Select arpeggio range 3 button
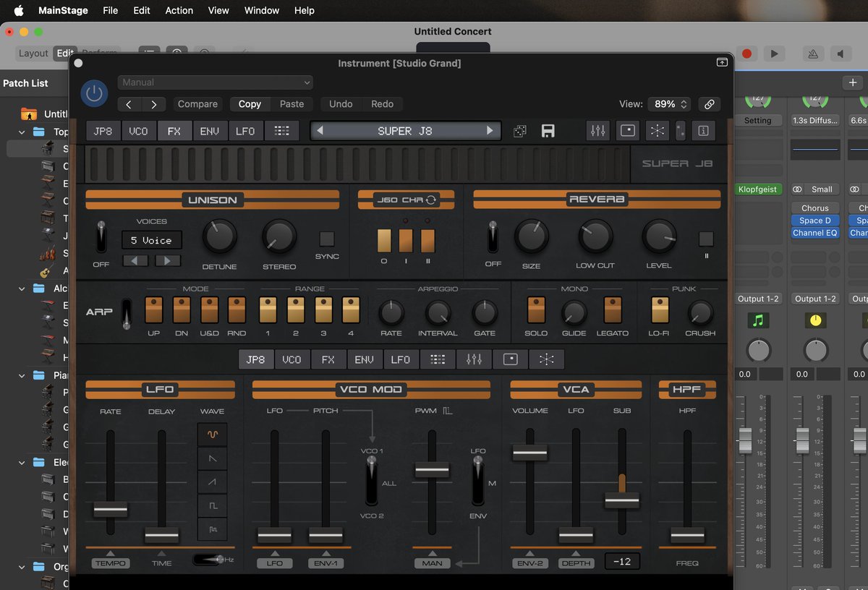 pyautogui.click(x=323, y=309)
